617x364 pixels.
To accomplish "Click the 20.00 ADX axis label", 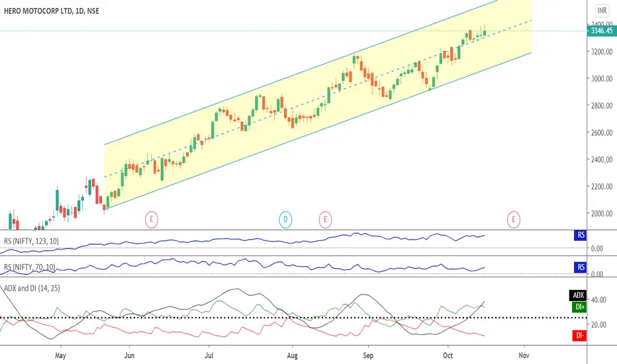I will 598,325.
